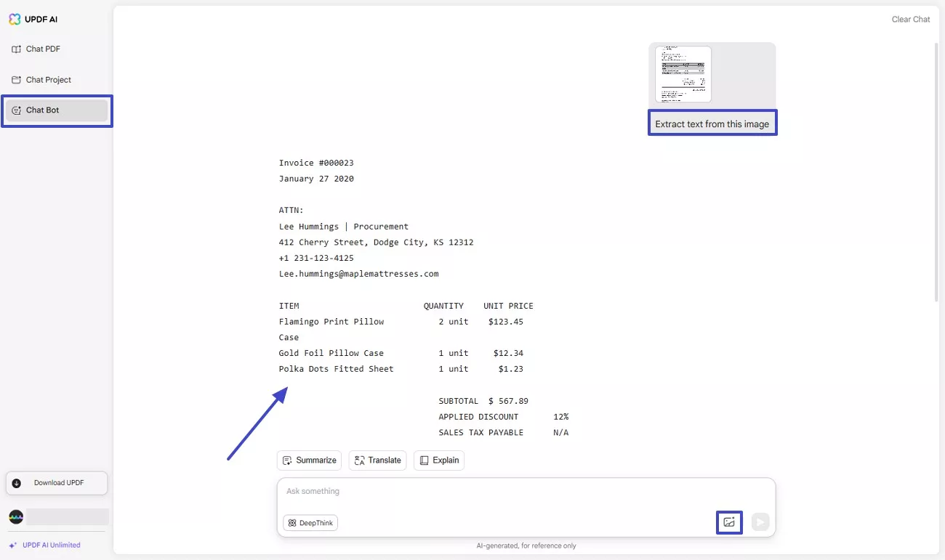The height and width of the screenshot is (560, 945).
Task: Click the '412 Cherry Street' address line
Action: pos(377,243)
